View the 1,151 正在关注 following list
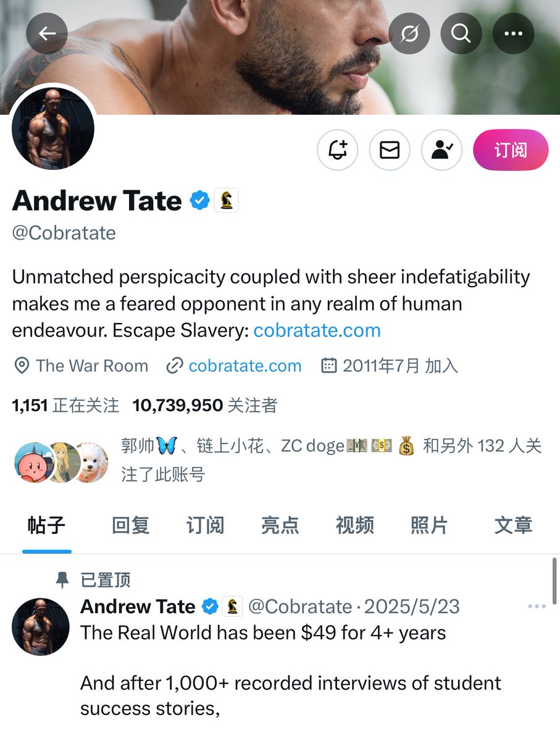The image size is (560, 741). click(65, 405)
